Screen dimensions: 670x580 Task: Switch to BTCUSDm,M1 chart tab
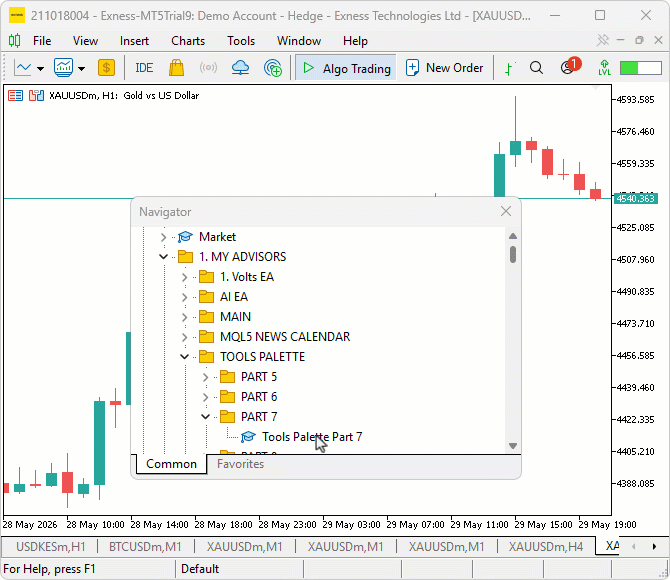coord(145,547)
